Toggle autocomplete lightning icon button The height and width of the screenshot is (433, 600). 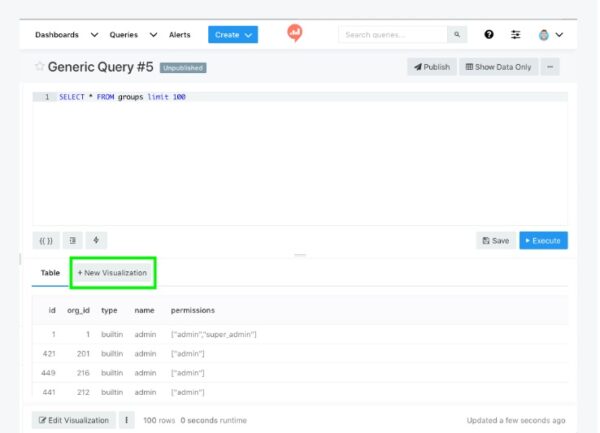tap(96, 241)
